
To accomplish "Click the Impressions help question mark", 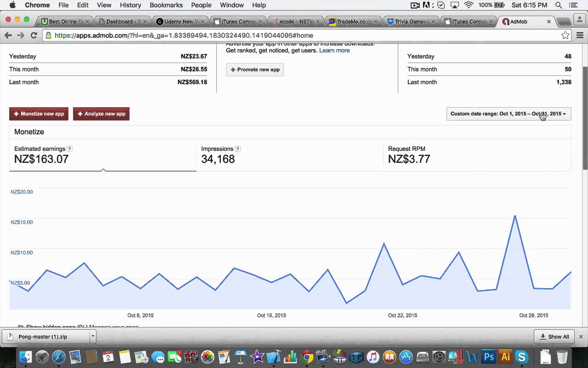I will click(237, 149).
